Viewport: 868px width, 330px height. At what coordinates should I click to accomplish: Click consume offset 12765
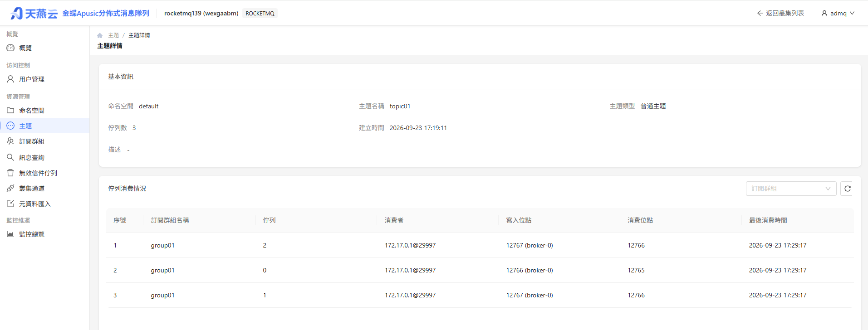tap(636, 270)
